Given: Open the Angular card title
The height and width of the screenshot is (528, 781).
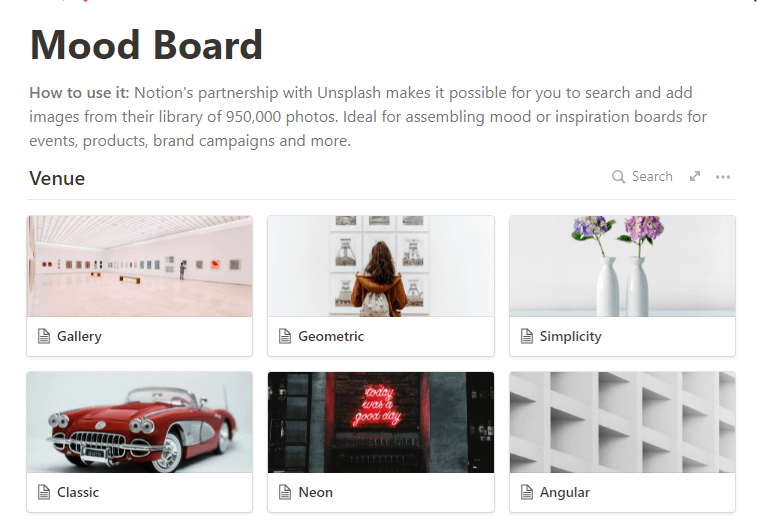Looking at the screenshot, I should click(565, 492).
